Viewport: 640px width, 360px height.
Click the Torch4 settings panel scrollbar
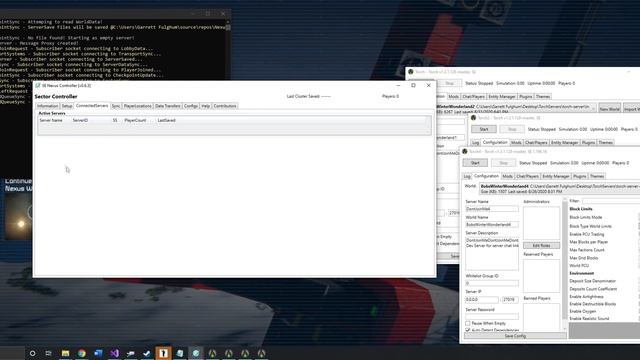tap(565, 263)
